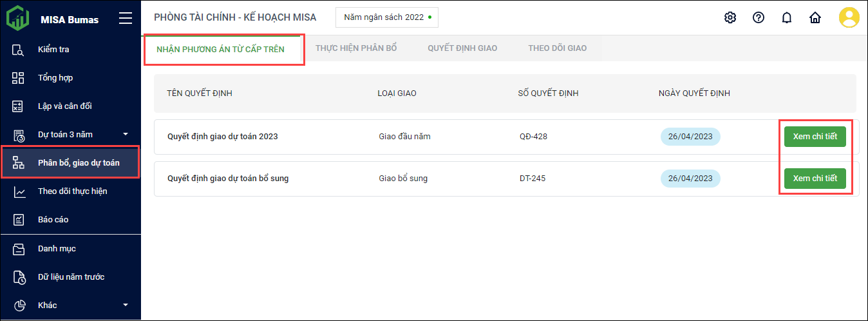Click the Quyết định giao dự toán bổ sung row
Viewport: 868px width, 321px height.
click(x=228, y=179)
